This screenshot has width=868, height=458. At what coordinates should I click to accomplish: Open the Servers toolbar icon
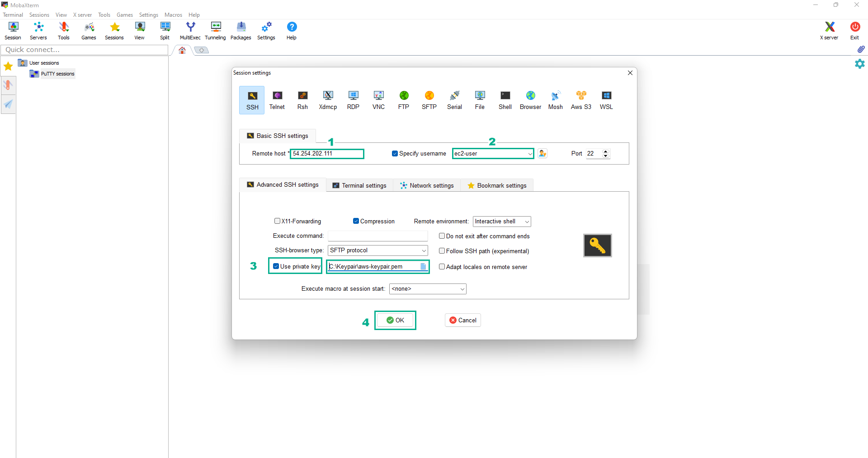[38, 31]
